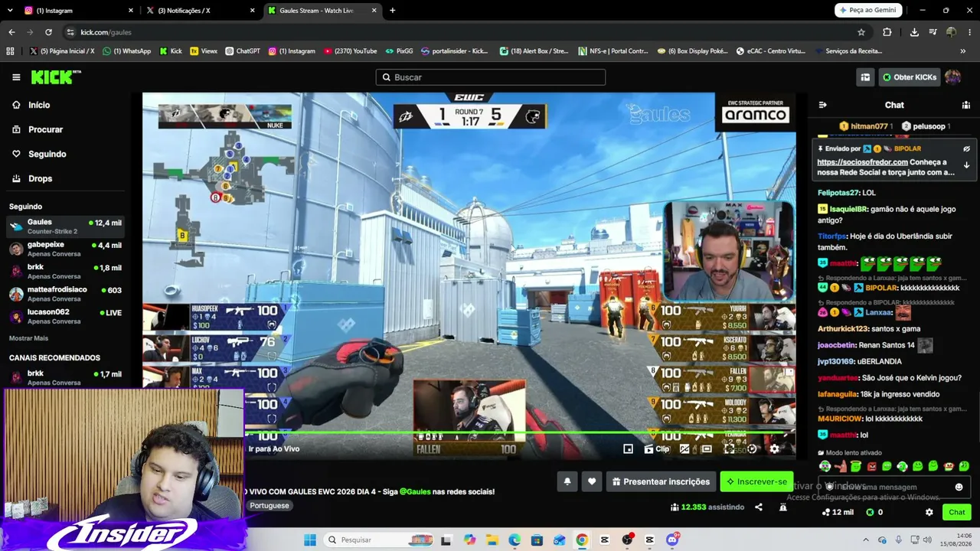Click kick.com/gaules address bar
The width and height of the screenshot is (980, 551).
pos(459,32)
